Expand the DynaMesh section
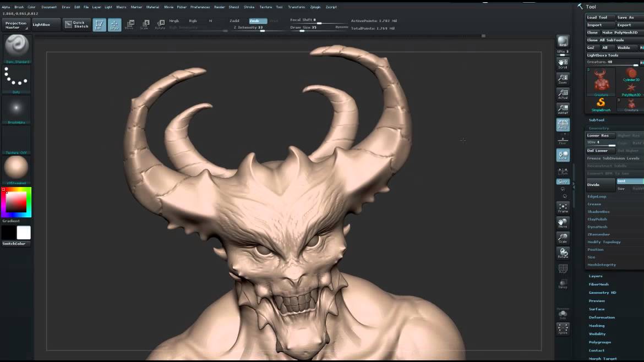 pos(597,227)
